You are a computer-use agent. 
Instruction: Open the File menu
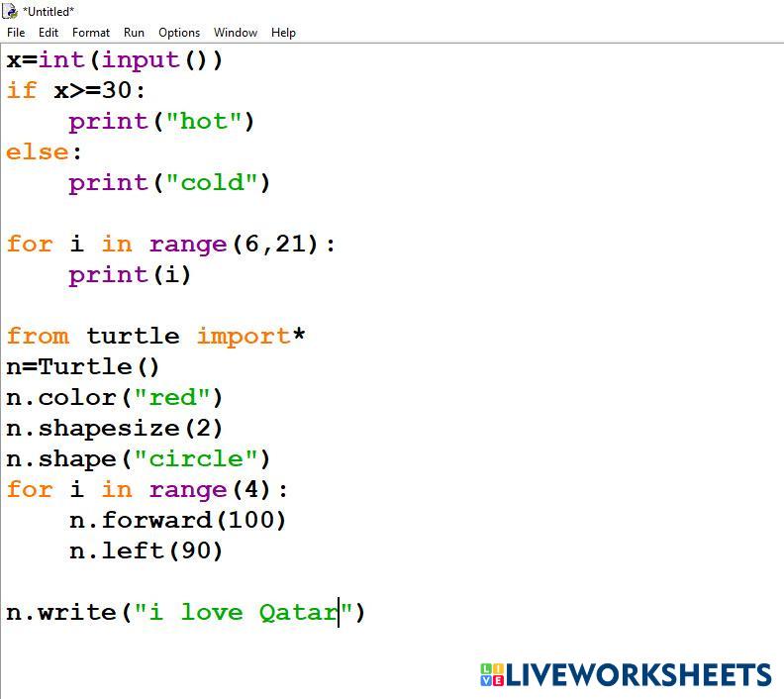point(16,33)
